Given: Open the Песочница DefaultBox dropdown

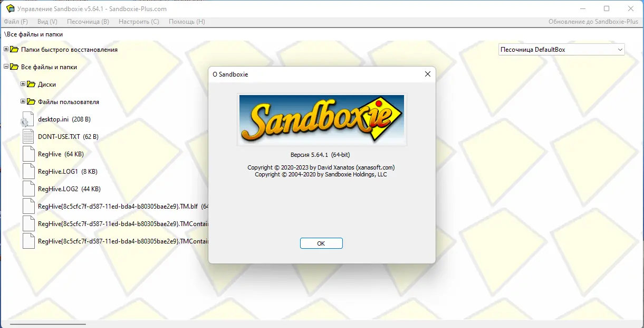Looking at the screenshot, I should point(562,50).
